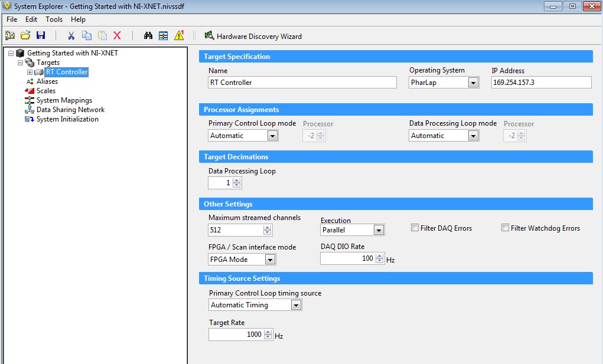This screenshot has width=603, height=364.
Task: Click the Other Settings section header
Action: pos(396,204)
